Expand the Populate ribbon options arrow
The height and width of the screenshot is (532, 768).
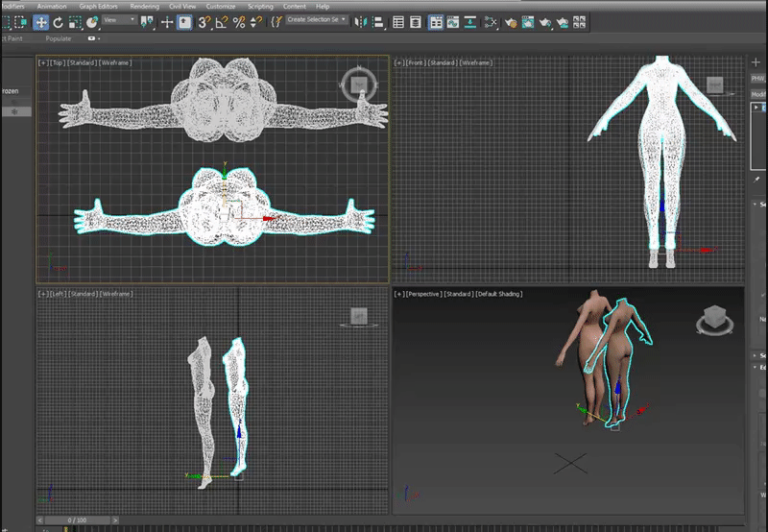click(92, 38)
